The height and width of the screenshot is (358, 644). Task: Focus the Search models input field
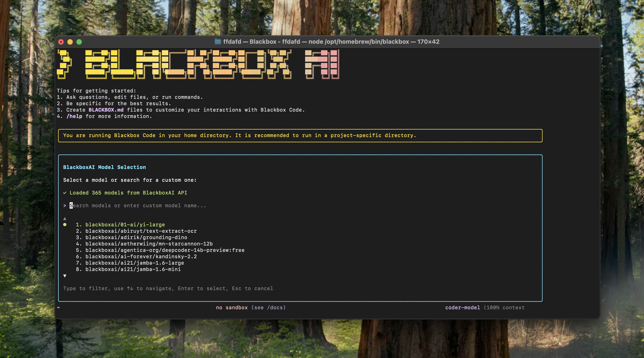[x=138, y=206]
